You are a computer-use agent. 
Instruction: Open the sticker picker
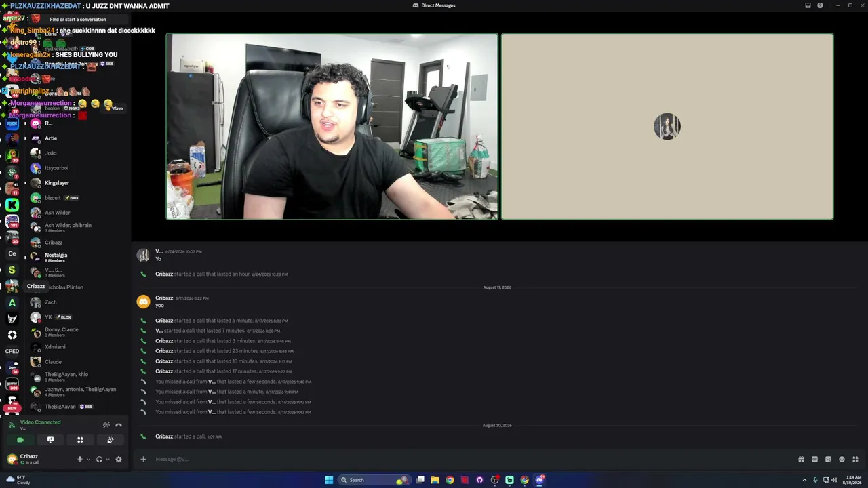tap(828, 459)
